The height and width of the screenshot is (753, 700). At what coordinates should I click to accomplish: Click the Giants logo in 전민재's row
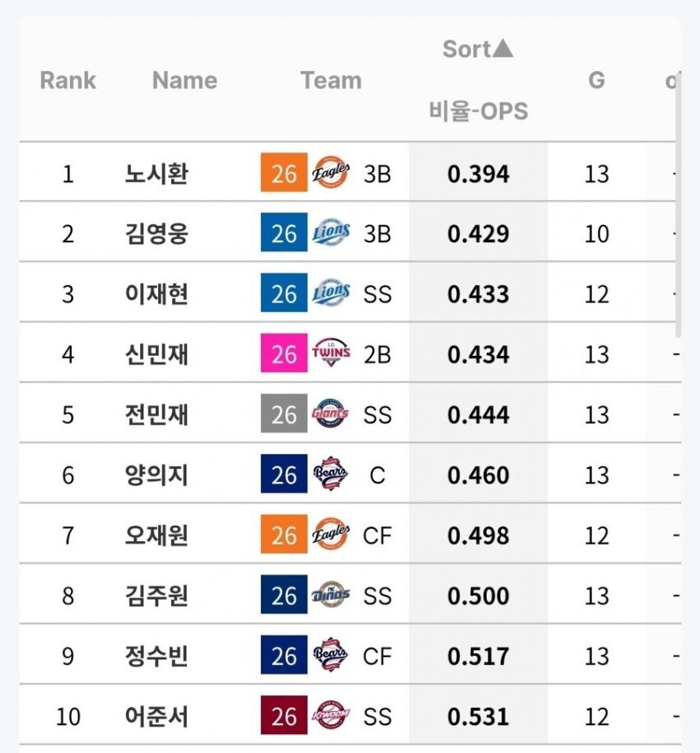coord(331,414)
